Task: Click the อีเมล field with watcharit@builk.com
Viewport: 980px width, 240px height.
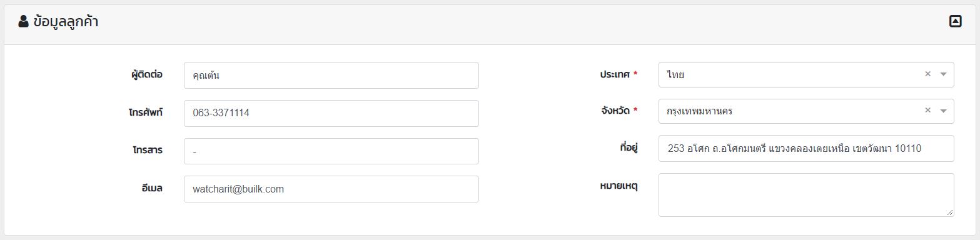Action: point(331,189)
